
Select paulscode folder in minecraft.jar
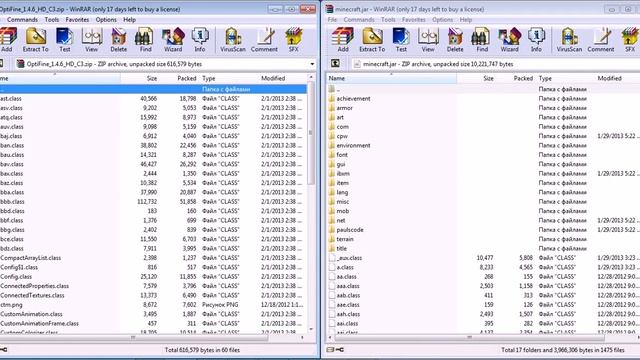coord(350,230)
